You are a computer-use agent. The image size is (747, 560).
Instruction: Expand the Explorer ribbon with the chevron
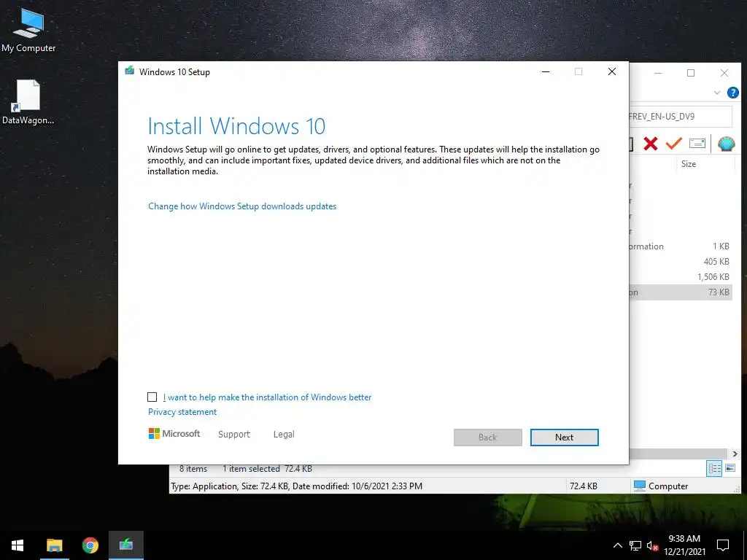coord(716,93)
